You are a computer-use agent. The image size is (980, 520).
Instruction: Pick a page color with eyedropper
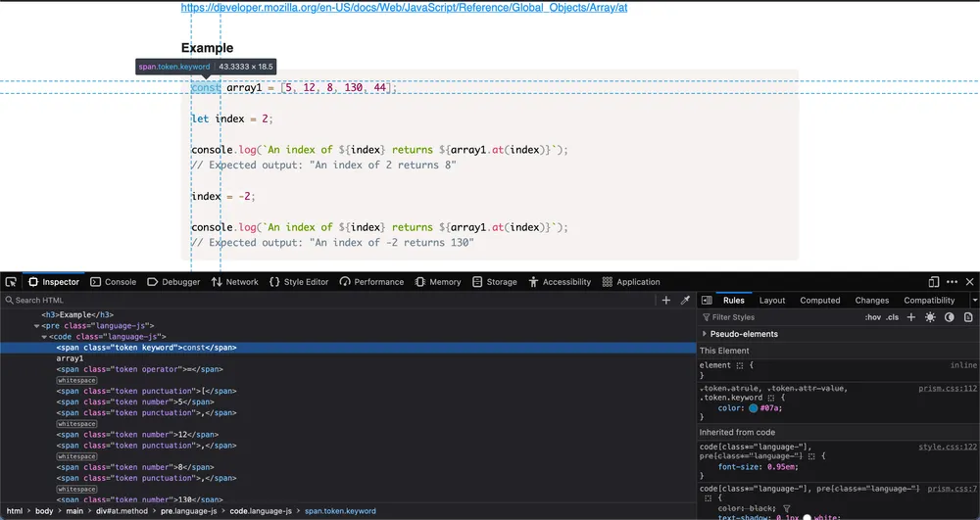click(x=685, y=301)
